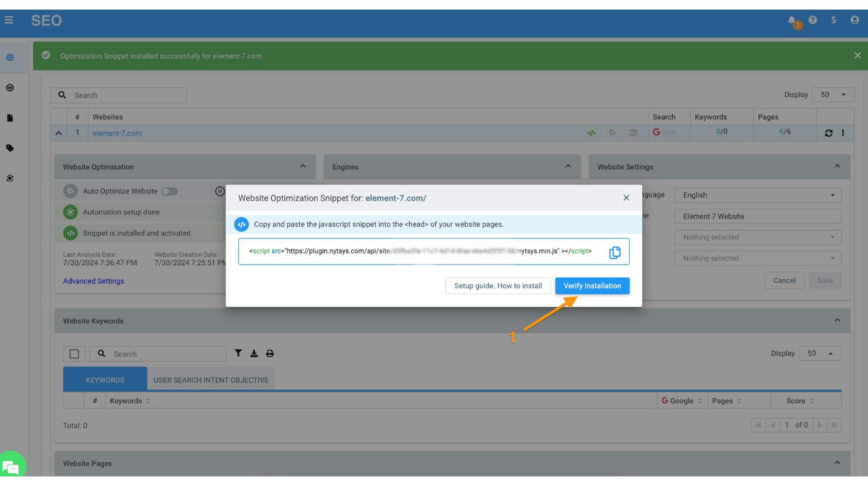This screenshot has height=486, width=868.
Task: Toggle the Auto Optimize Website switch
Action: tap(170, 191)
